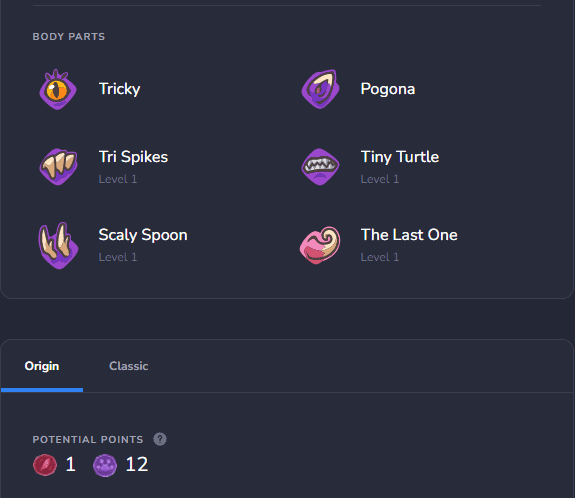
Task: Click the Tri Spikes part label
Action: [133, 157]
